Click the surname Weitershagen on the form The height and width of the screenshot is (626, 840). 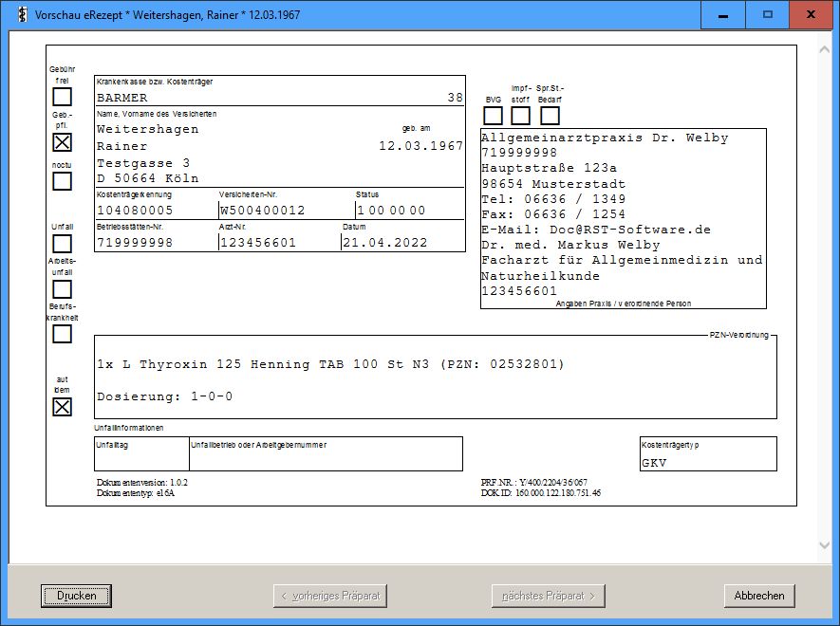point(148,130)
